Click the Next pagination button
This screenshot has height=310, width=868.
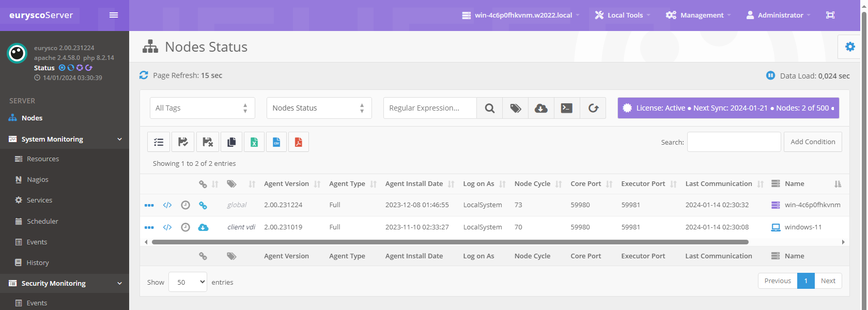click(828, 281)
